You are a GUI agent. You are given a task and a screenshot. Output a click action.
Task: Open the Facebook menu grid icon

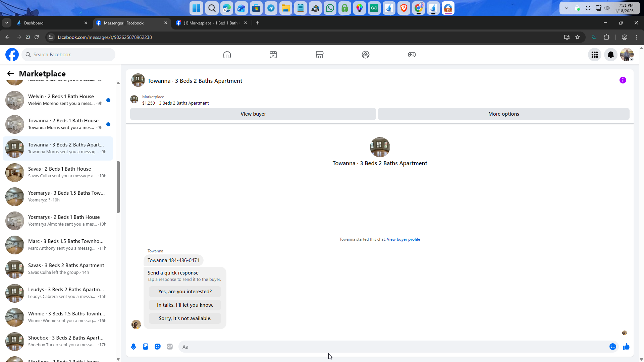(x=594, y=55)
